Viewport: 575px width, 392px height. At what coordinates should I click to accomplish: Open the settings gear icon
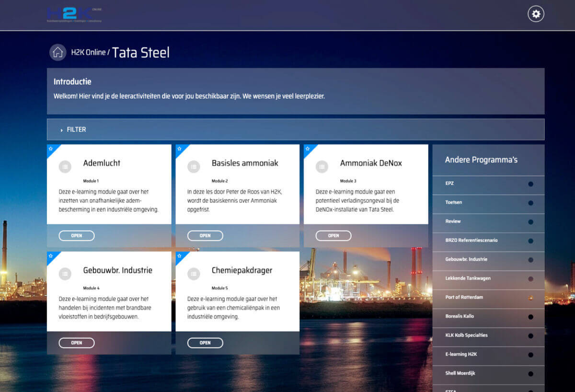(536, 14)
